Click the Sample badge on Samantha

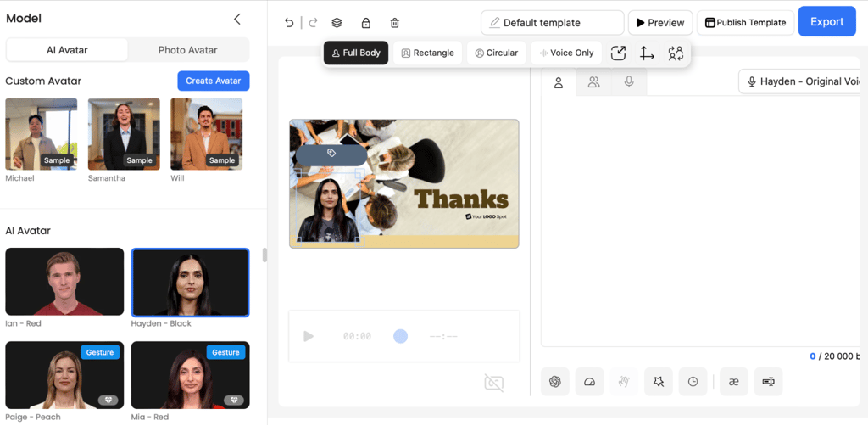140,160
